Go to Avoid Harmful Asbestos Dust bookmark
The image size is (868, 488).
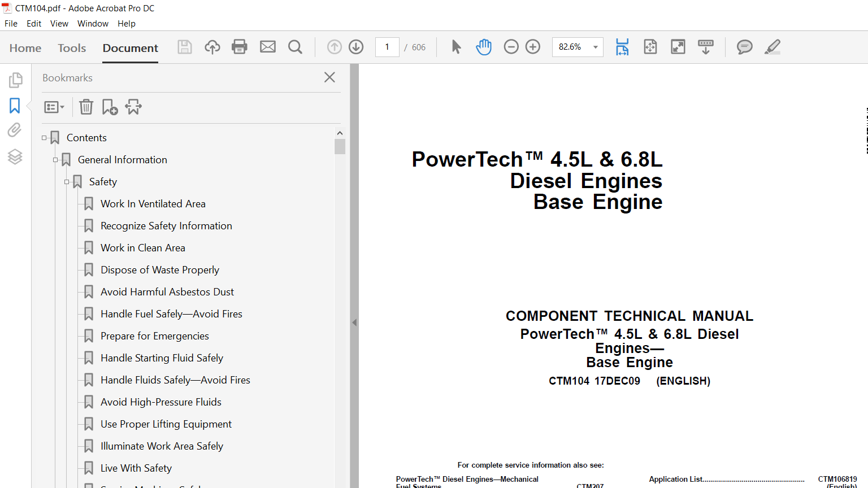pyautogui.click(x=167, y=292)
